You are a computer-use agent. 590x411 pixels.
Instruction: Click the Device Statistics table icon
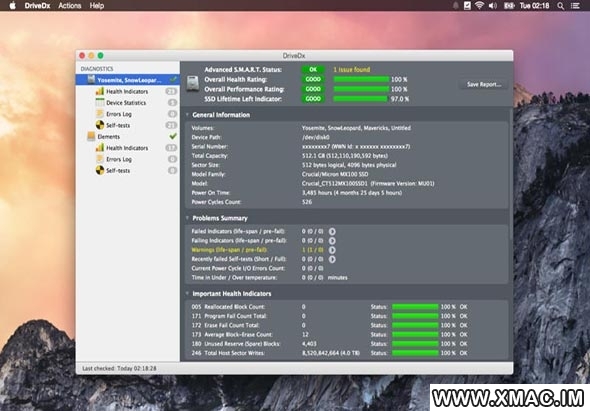[100, 102]
